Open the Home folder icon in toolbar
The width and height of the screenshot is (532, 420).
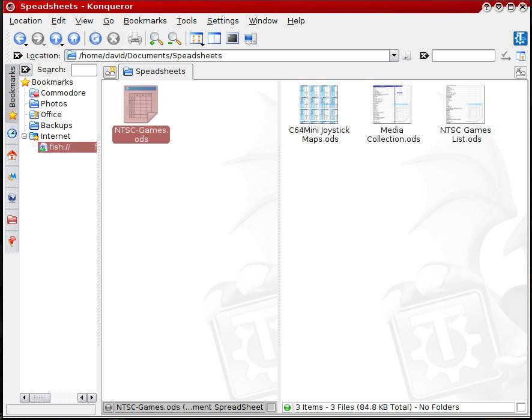(74, 38)
